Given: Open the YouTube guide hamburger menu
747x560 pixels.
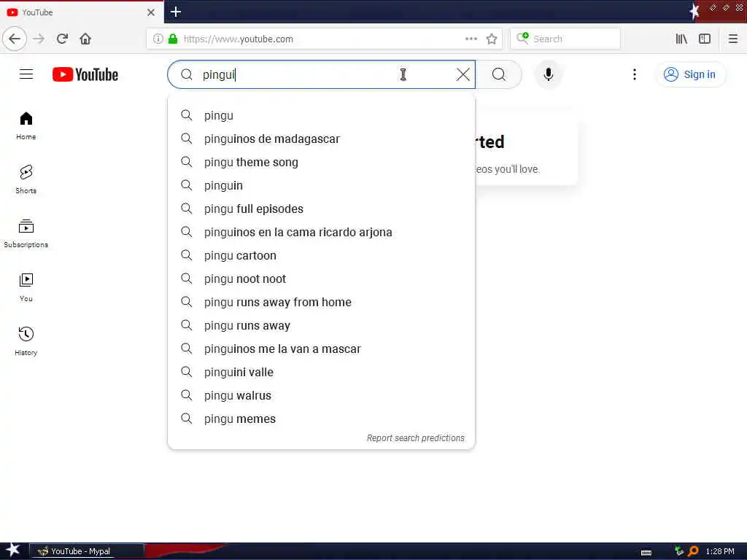Looking at the screenshot, I should 26,74.
